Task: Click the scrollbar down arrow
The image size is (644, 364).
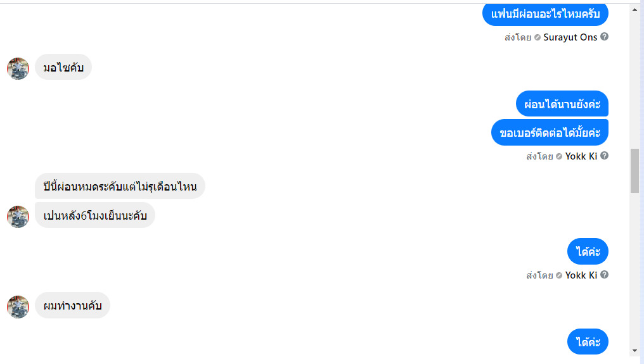Action: (634, 350)
